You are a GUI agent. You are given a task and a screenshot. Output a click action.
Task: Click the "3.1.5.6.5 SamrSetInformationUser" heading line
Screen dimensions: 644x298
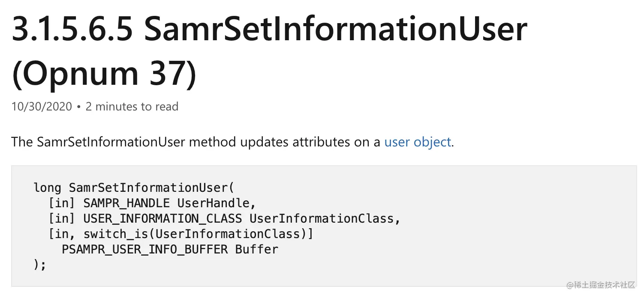click(x=269, y=29)
